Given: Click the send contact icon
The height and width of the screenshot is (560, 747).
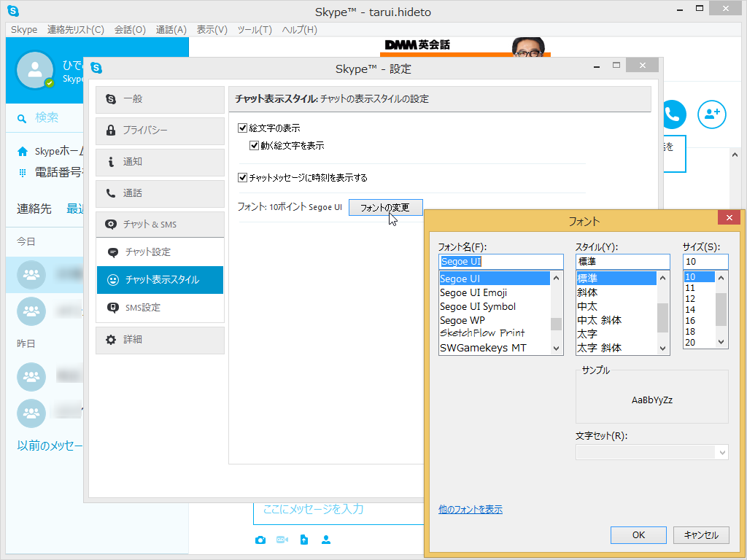Looking at the screenshot, I should (325, 540).
